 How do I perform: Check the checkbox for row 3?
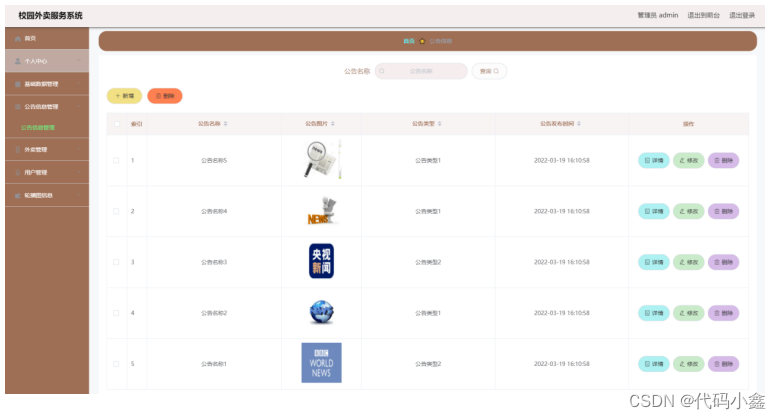[116, 262]
